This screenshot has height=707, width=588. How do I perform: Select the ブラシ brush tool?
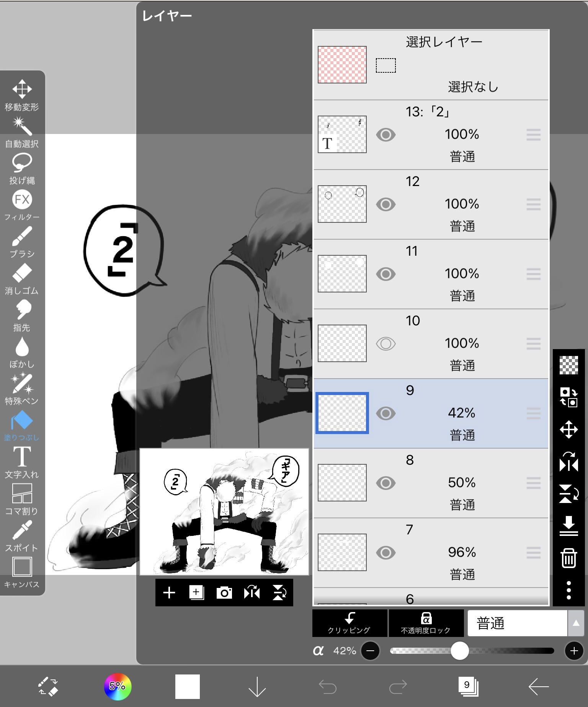tap(22, 242)
